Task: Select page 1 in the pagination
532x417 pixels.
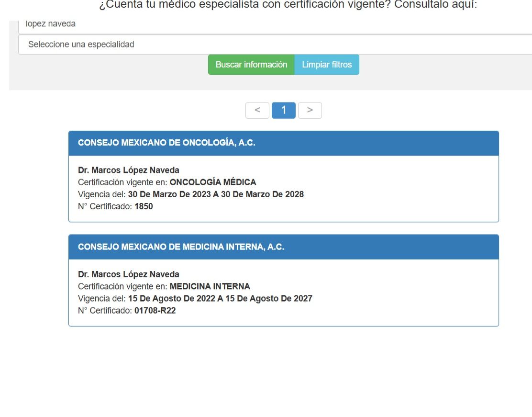Action: point(283,110)
